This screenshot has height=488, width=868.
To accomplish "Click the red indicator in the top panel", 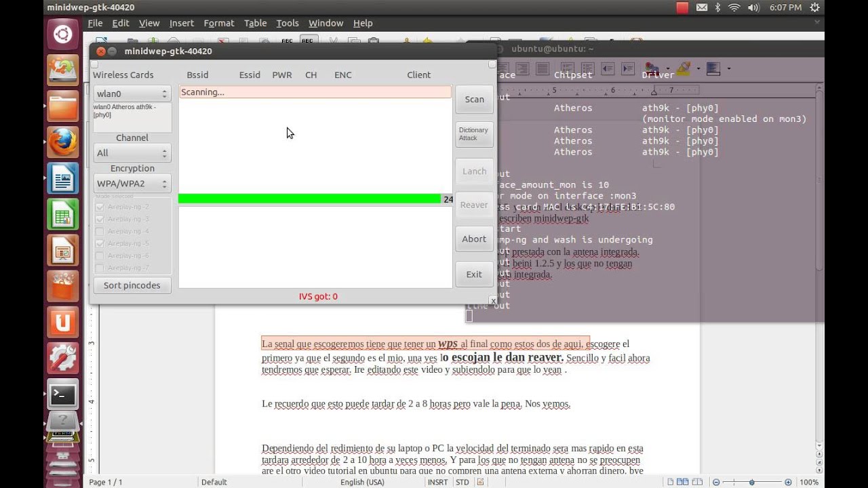I will coord(682,7).
